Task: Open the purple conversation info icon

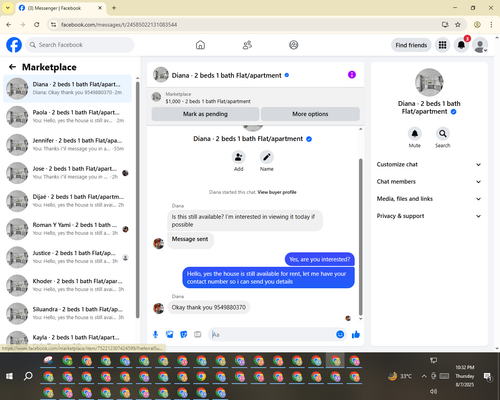Action: tap(352, 75)
